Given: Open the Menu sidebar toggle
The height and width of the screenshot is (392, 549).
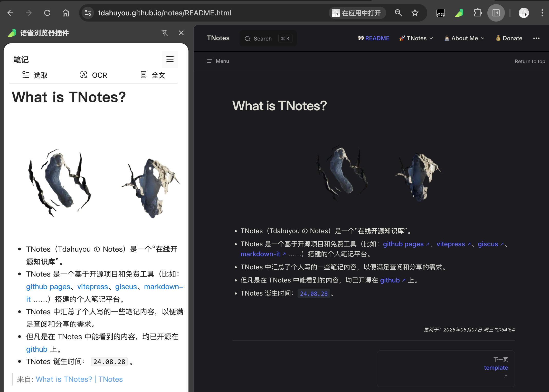Looking at the screenshot, I should pos(218,61).
